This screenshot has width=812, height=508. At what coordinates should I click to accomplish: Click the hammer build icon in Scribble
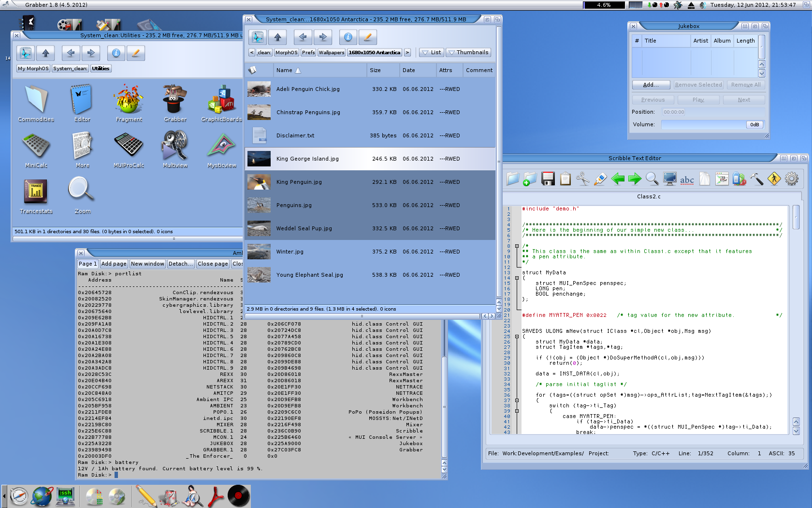(x=757, y=179)
